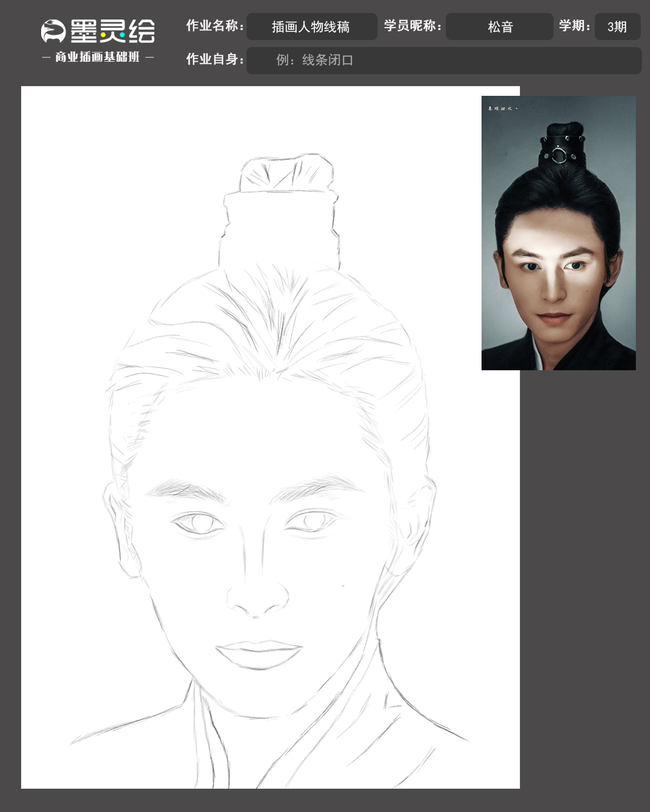Click the line-art sketch canvas
This screenshot has width=650, height=812.
click(x=270, y=437)
